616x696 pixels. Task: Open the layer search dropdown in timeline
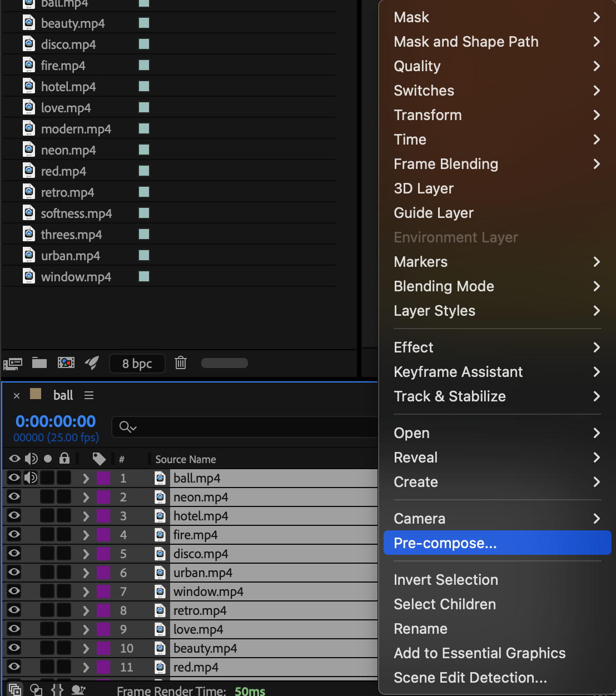tap(128, 427)
